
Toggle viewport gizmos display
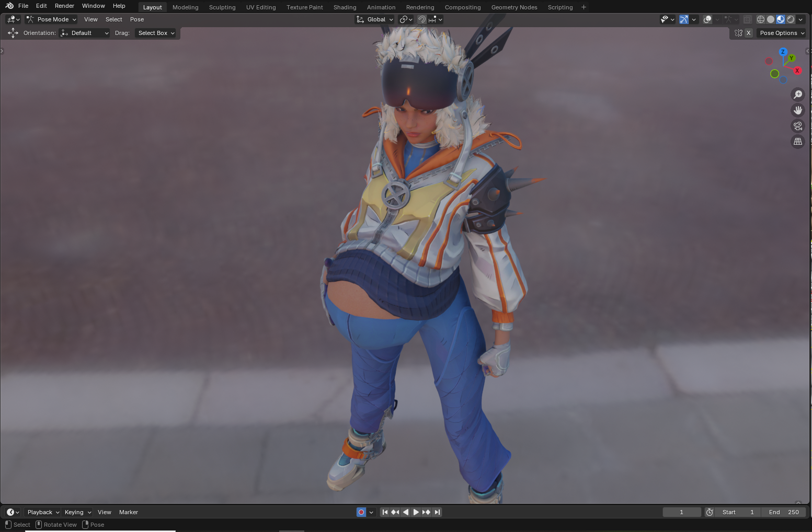point(684,19)
